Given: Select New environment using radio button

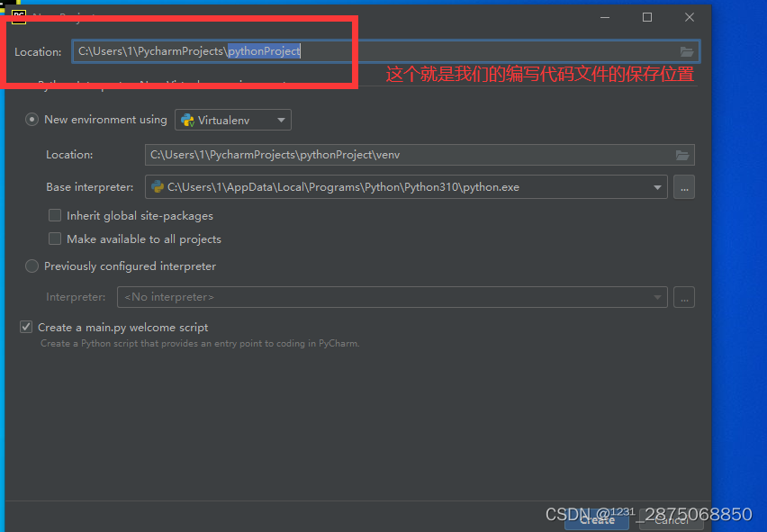Looking at the screenshot, I should (x=32, y=120).
